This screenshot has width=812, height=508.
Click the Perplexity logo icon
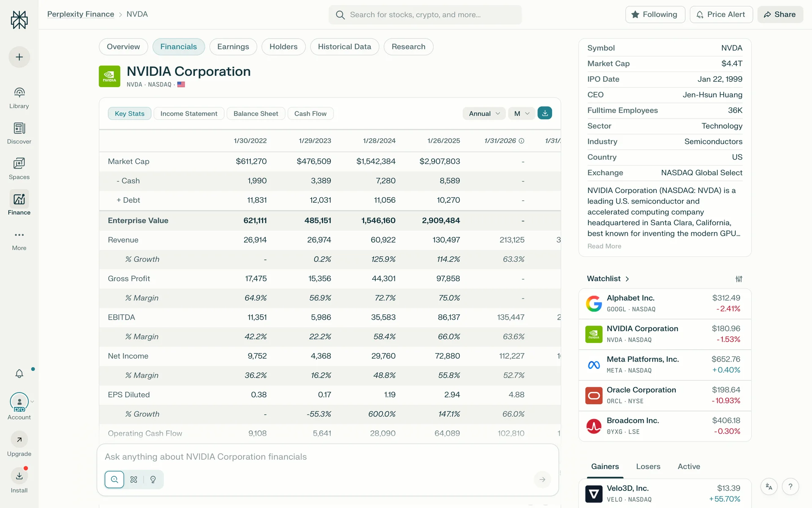[x=19, y=20]
